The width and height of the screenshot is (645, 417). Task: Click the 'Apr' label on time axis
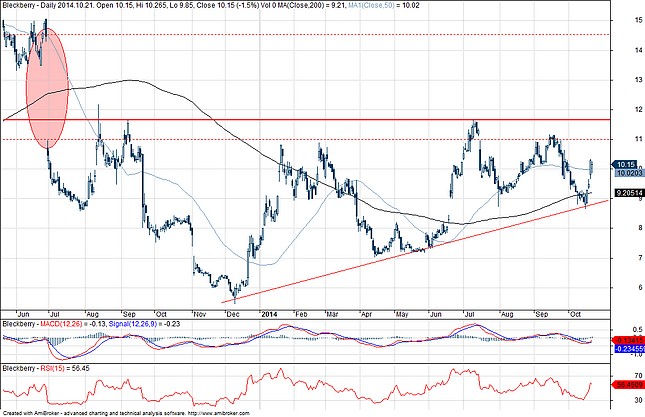pyautogui.click(x=366, y=315)
